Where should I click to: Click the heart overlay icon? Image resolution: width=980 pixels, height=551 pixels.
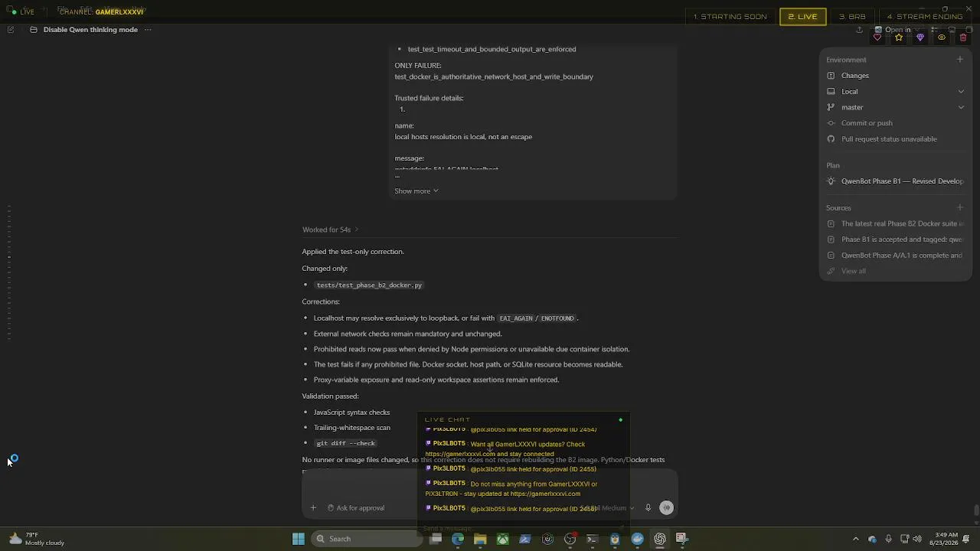point(877,37)
